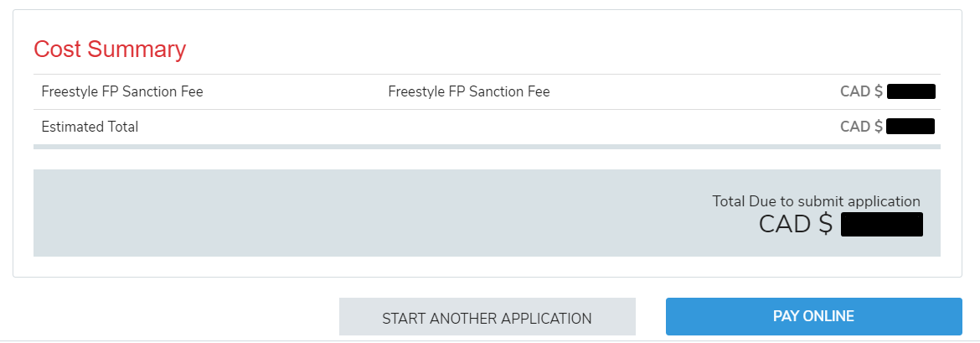The image size is (980, 343).
Task: Click the large redacted Total Due amount
Action: click(881, 225)
